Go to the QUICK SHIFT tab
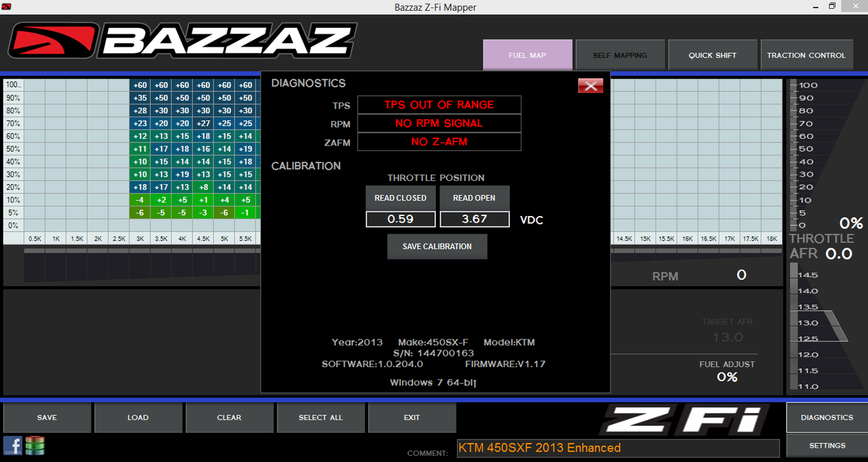This screenshot has height=462, width=868. pos(713,55)
